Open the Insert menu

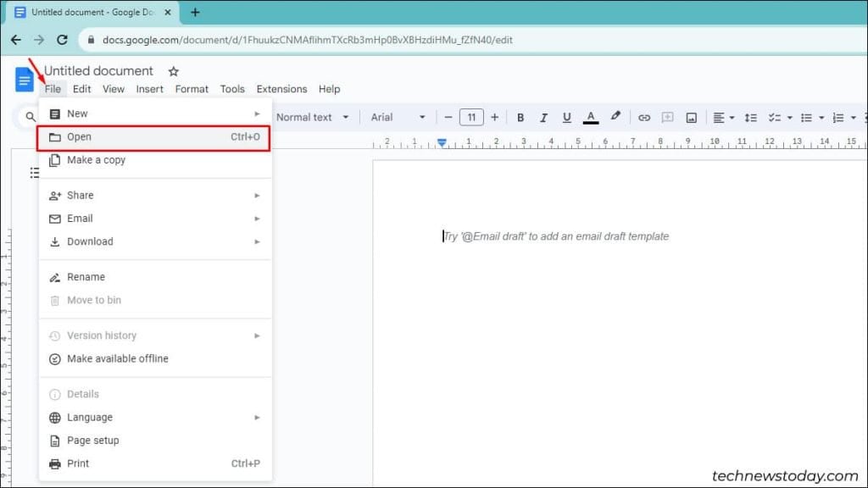point(149,89)
